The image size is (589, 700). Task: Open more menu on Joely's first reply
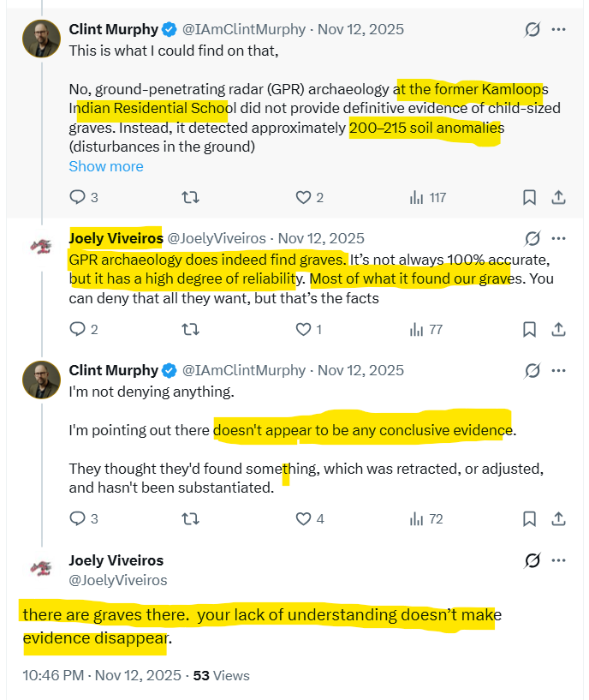click(x=558, y=238)
